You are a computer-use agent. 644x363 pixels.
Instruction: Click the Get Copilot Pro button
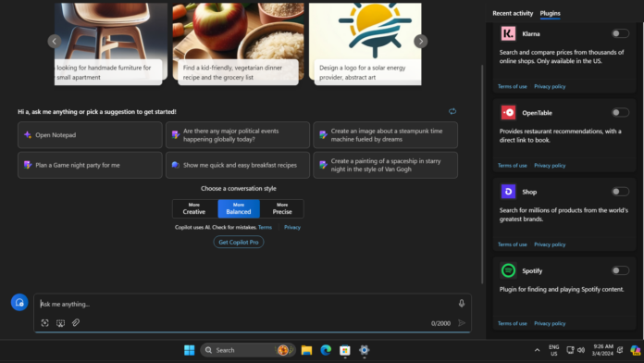[x=239, y=242]
